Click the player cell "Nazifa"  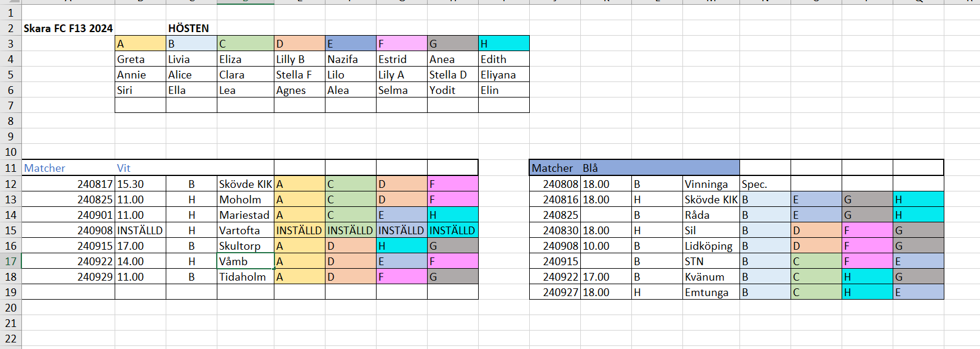click(350, 59)
